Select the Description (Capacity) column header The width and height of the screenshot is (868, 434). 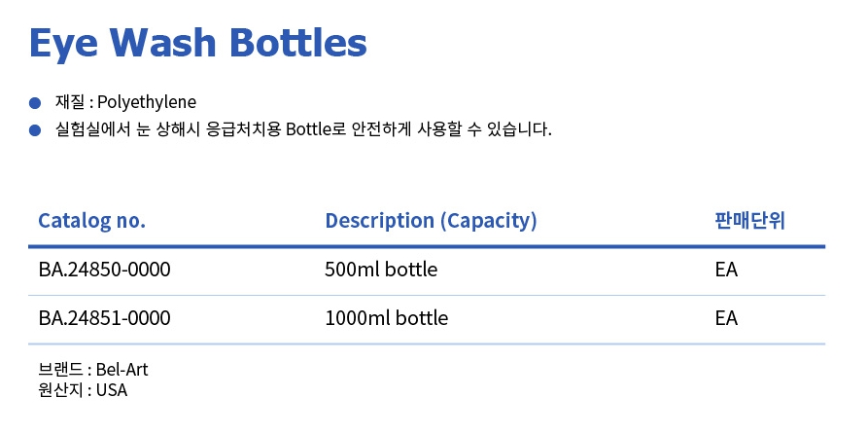pyautogui.click(x=431, y=221)
